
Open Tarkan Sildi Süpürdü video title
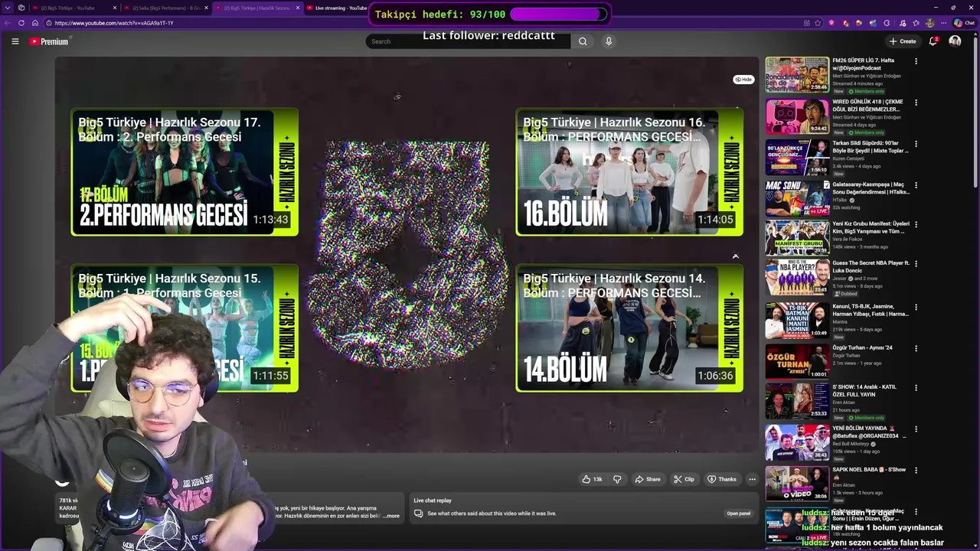coord(869,147)
